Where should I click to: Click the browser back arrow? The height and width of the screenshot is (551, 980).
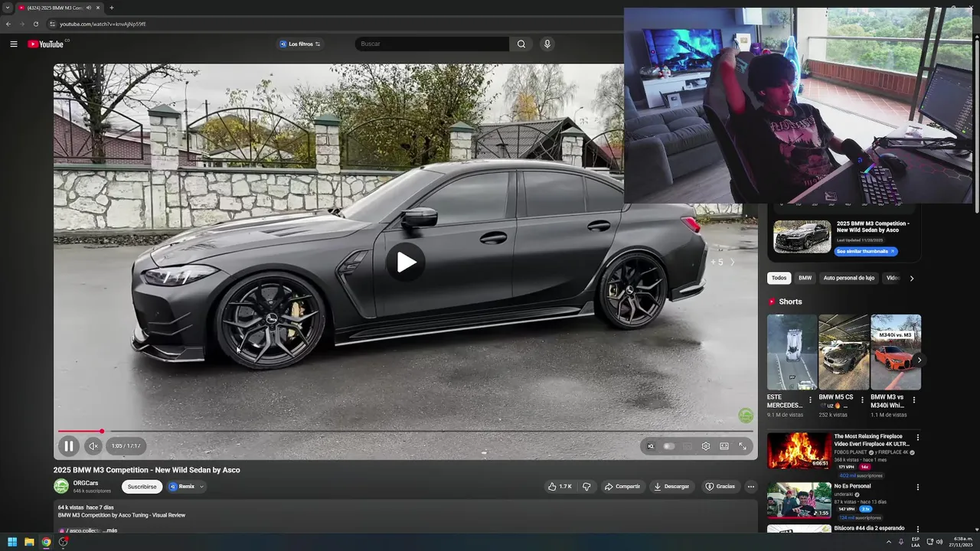(x=8, y=24)
